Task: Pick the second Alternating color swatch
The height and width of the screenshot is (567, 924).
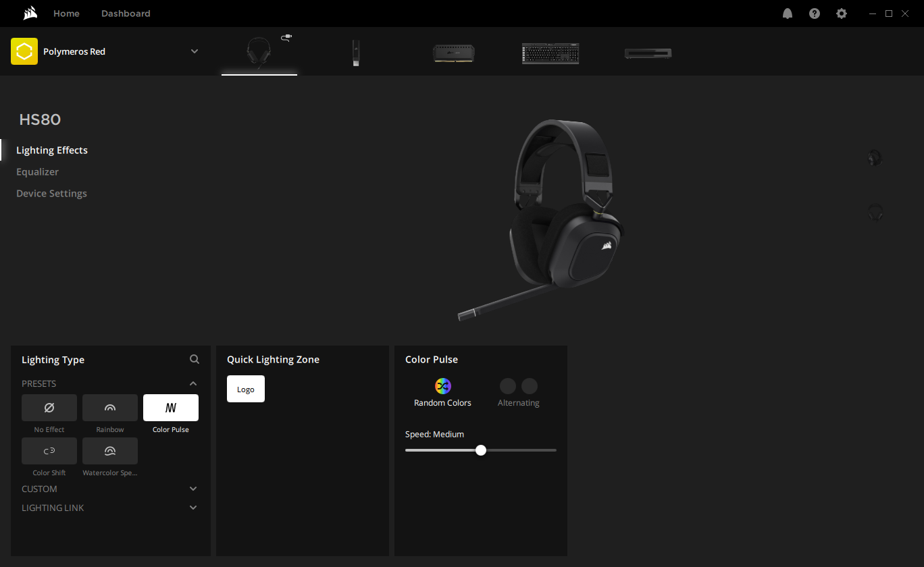Action: pyautogui.click(x=530, y=386)
